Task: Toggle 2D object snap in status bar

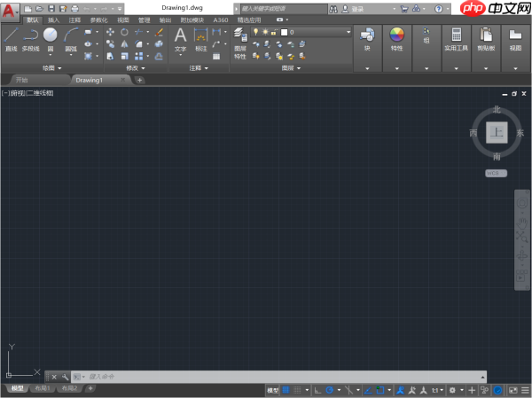Action: click(380, 390)
